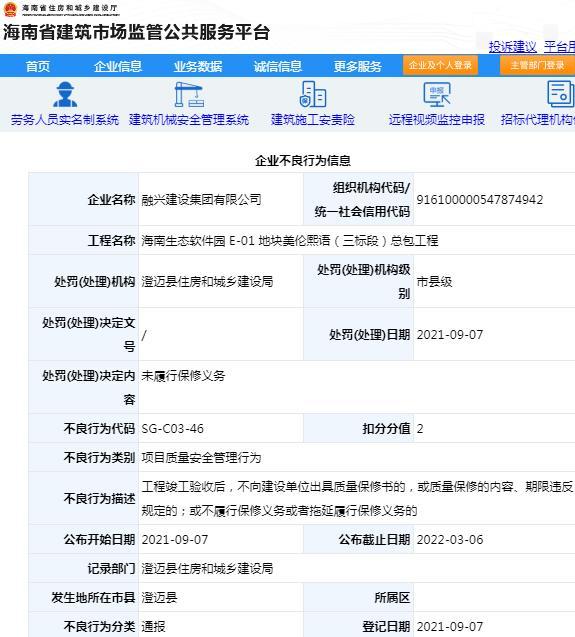Select 澄迈县 in 发生地所在市县 row
Screen dimensions: 575x637
[x=159, y=598]
